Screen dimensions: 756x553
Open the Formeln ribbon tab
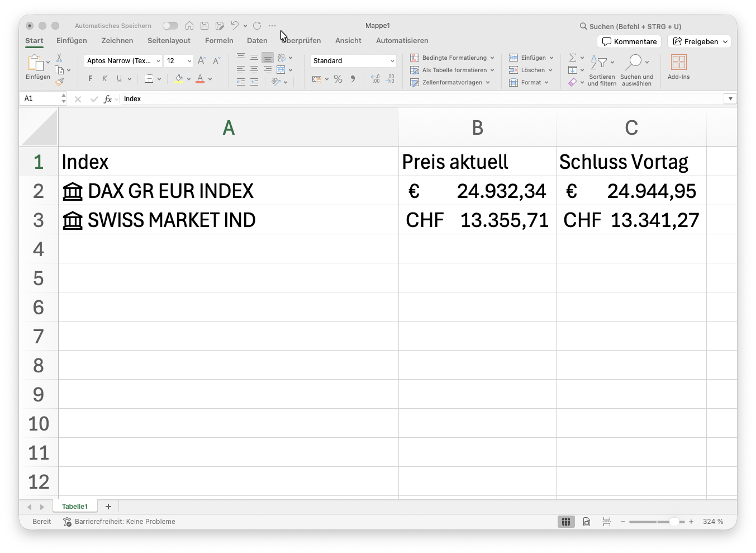(219, 41)
